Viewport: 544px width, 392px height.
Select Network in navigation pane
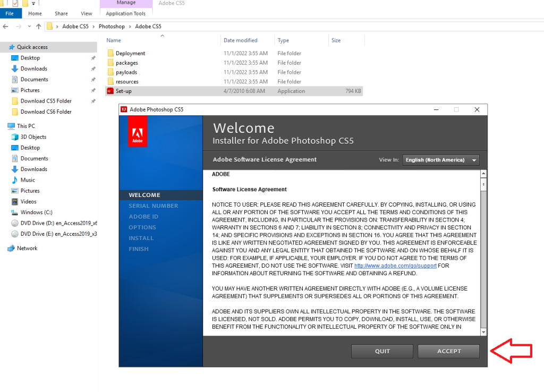pos(27,248)
